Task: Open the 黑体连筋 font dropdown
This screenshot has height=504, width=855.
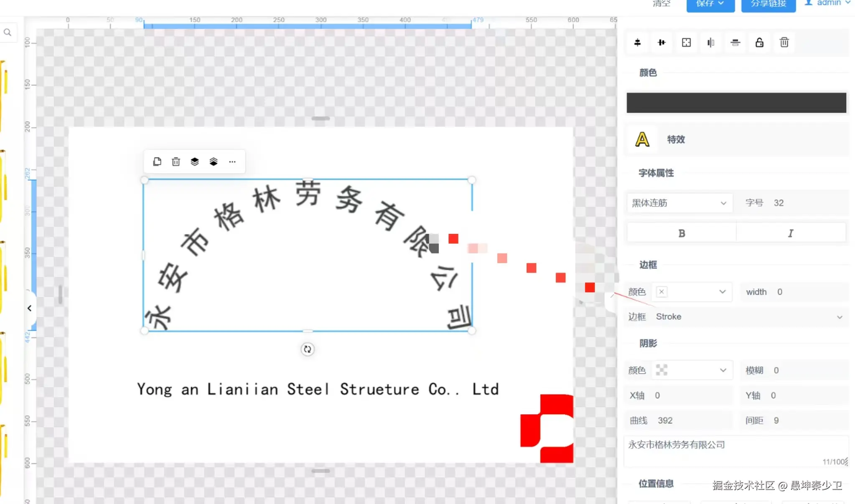Action: click(679, 203)
